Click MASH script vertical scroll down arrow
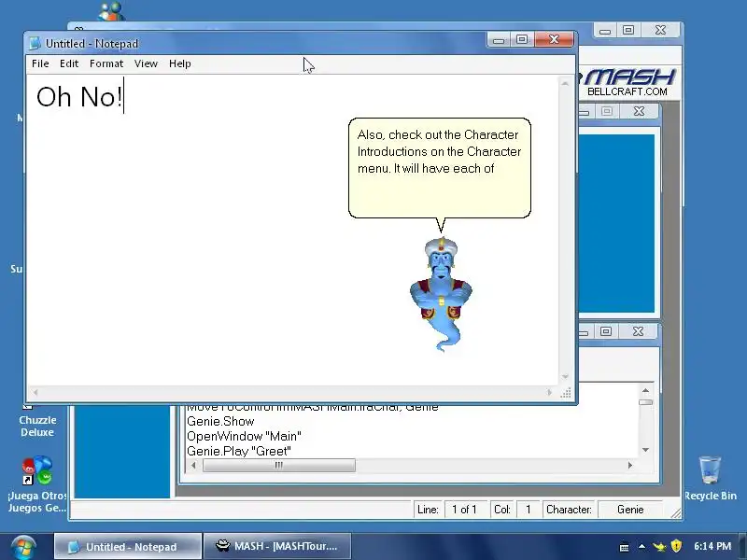This screenshot has width=747, height=560. pos(645,450)
